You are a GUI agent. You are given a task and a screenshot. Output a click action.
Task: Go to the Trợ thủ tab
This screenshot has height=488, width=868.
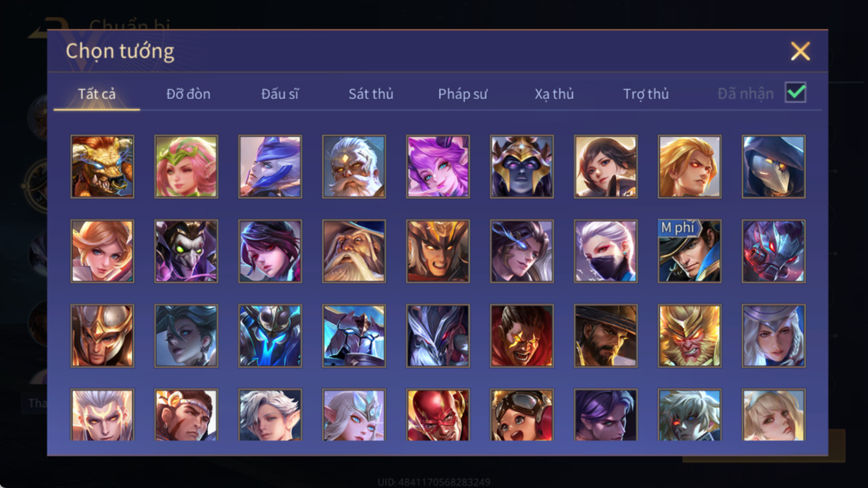point(646,94)
